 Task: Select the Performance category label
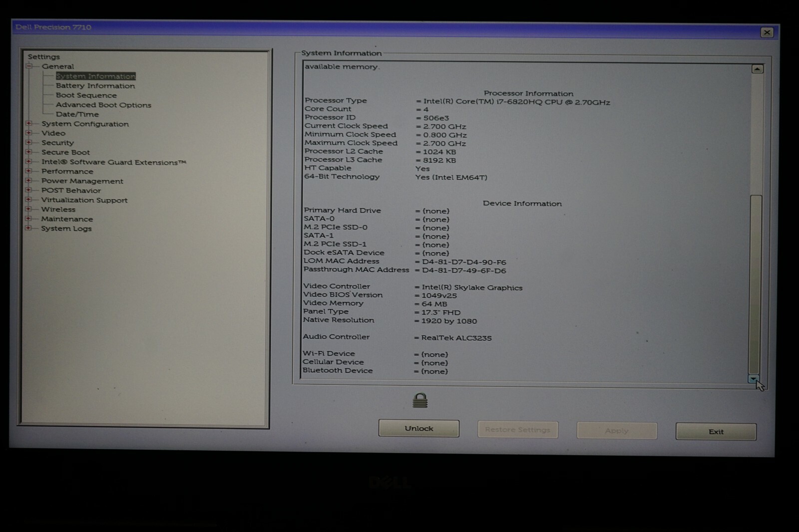[67, 171]
